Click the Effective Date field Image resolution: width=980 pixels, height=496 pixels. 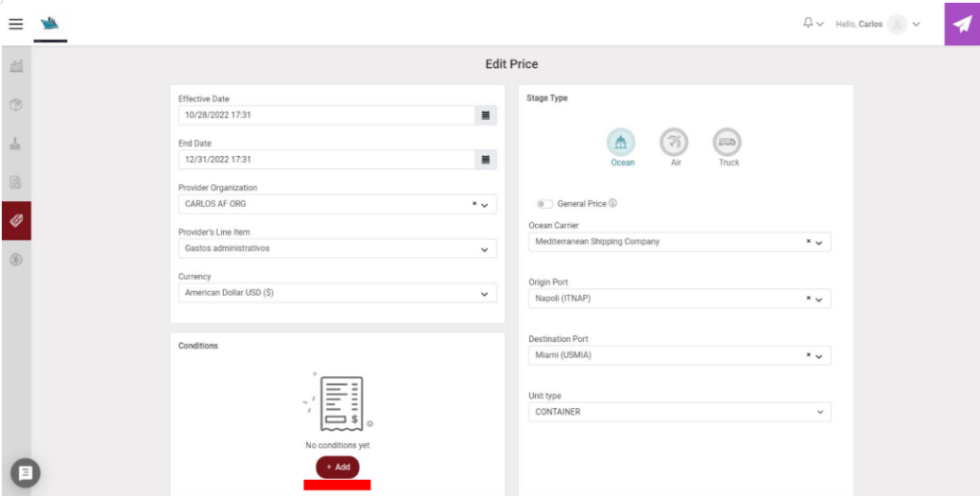click(327, 115)
